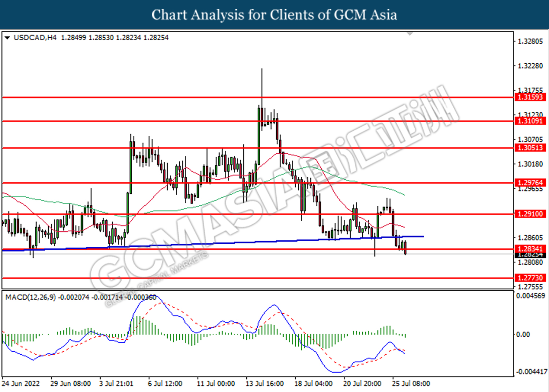
Task: Click the MACD -0.004417 scale value
Action: (531, 372)
